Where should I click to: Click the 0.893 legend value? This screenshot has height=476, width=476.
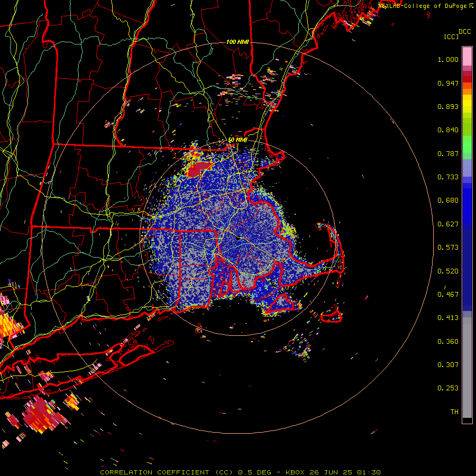tap(448, 106)
